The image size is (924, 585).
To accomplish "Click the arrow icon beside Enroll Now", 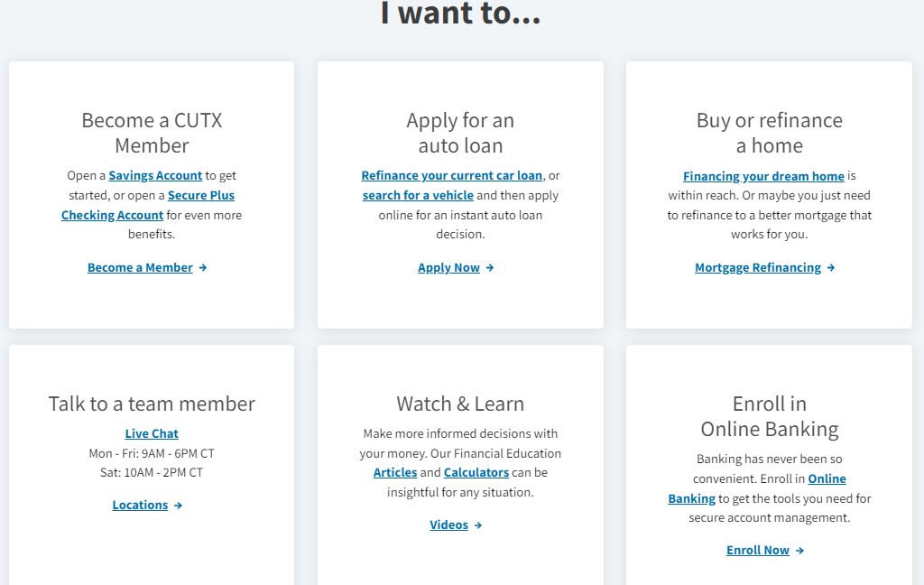I will (799, 551).
